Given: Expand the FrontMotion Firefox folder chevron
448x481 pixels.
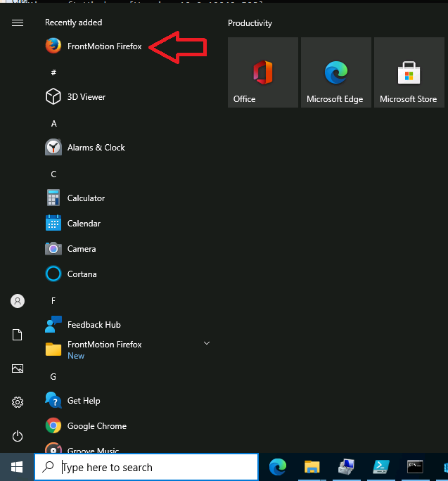Looking at the screenshot, I should (207, 343).
